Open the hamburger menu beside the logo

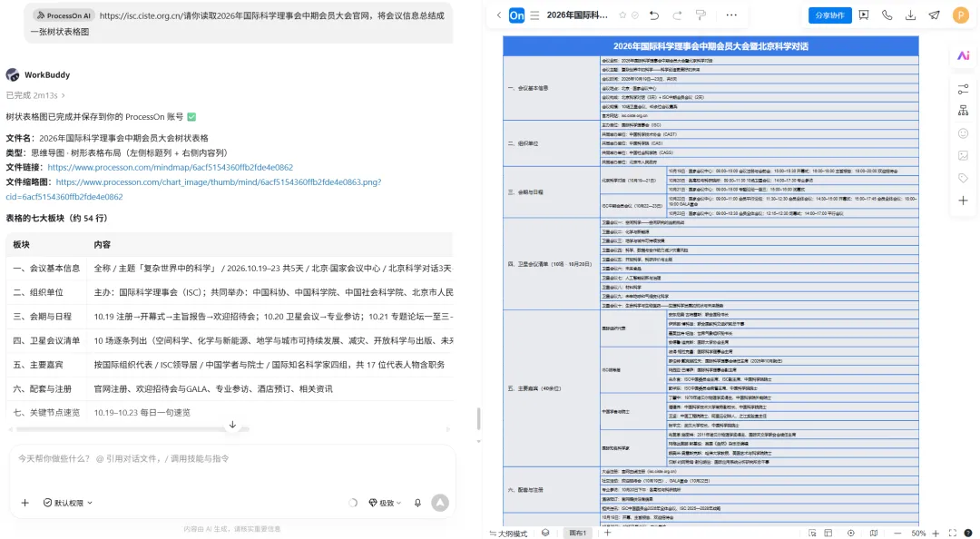point(534,15)
